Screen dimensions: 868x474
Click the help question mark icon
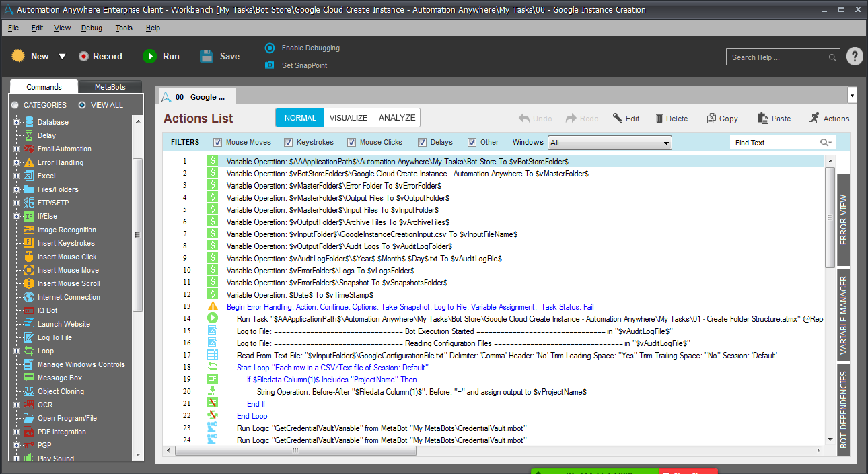pyautogui.click(x=854, y=57)
